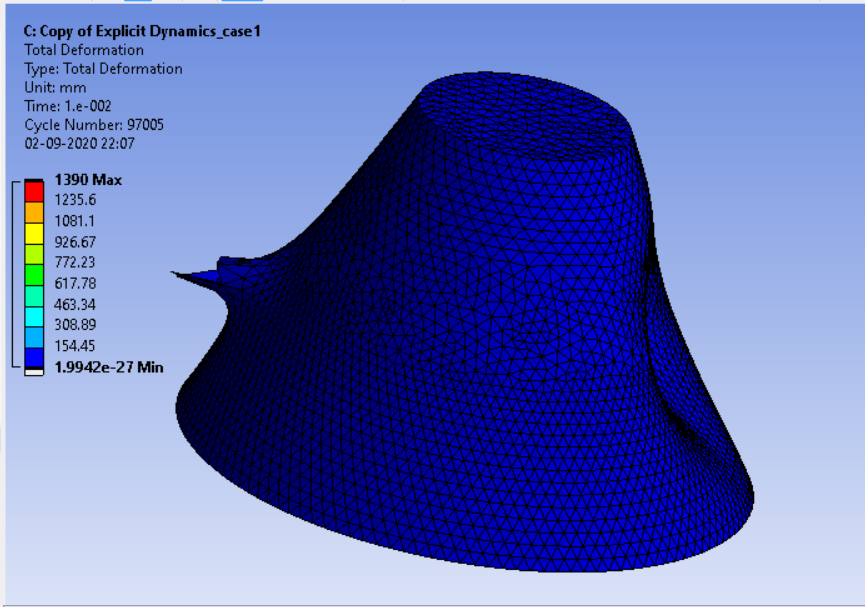Image resolution: width=865 pixels, height=607 pixels.
Task: Click the '1235.6' legend value
Action: coord(75,200)
